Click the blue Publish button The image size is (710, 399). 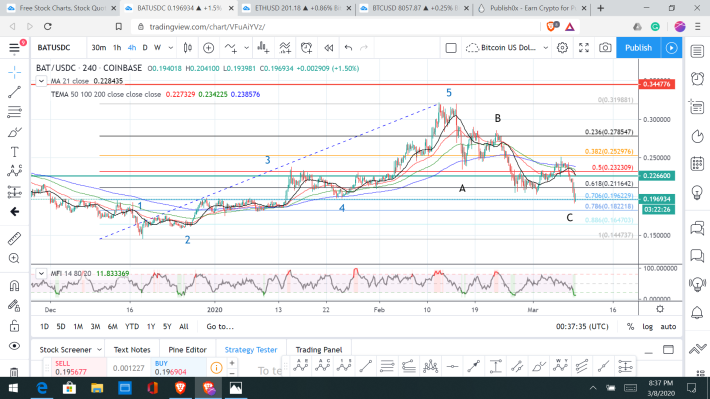638,48
